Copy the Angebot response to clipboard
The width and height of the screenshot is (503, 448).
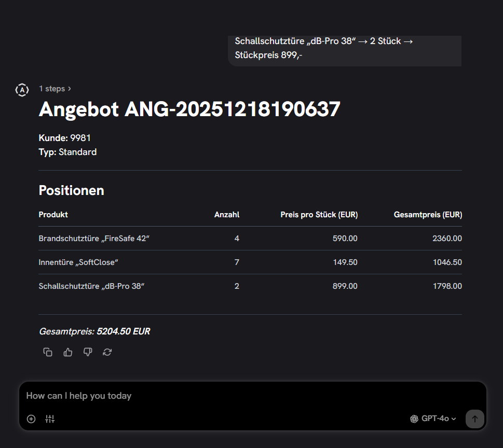point(48,352)
